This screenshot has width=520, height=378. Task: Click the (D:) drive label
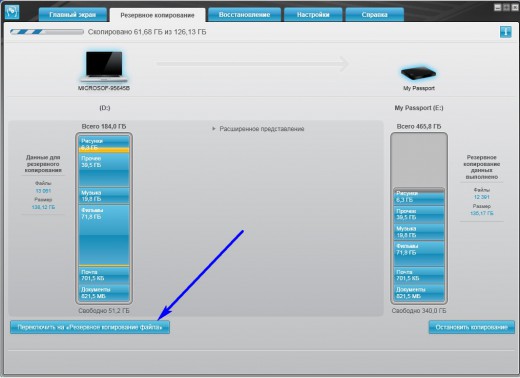click(105, 108)
